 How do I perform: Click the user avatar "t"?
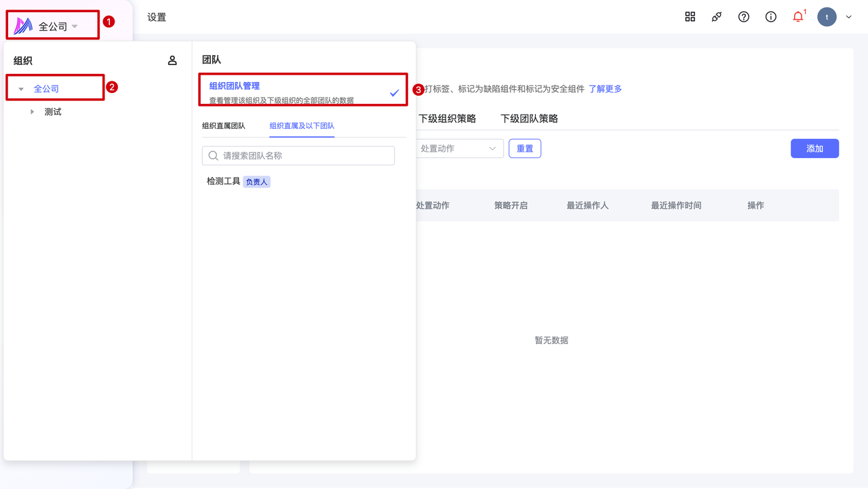pyautogui.click(x=827, y=17)
